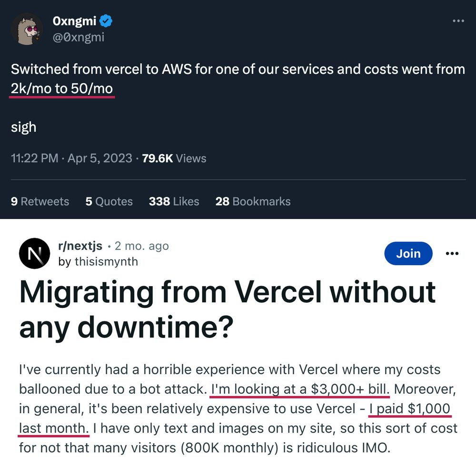Click the 28 Bookmarks count

coord(253,201)
